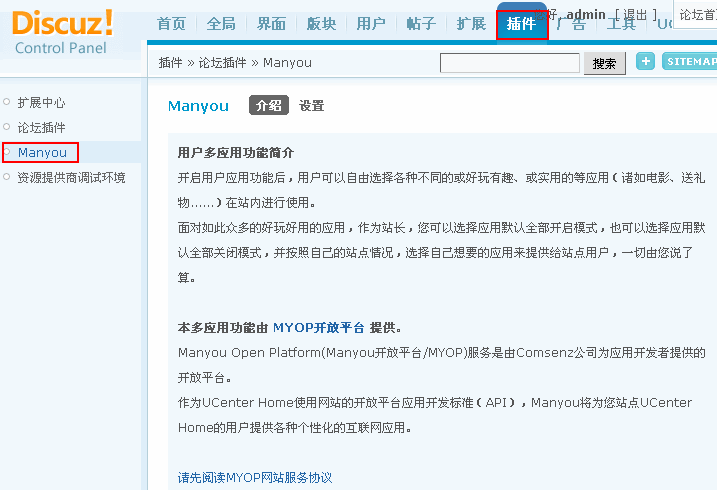Open the 版块 top menu
Viewport: 717px width, 490px height.
(321, 23)
